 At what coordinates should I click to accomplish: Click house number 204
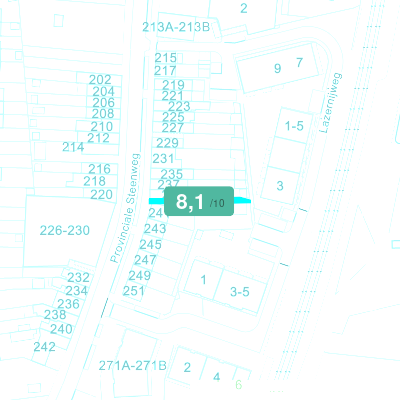(x=103, y=91)
